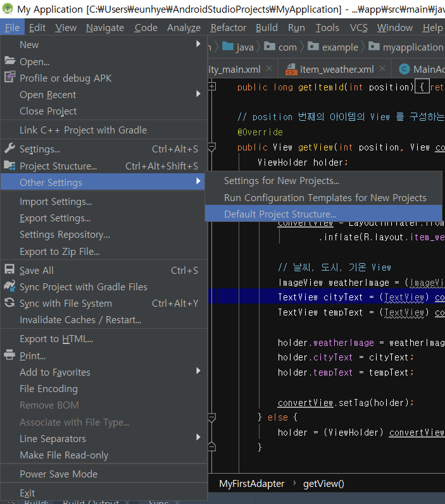
Task: Open the Tools menu
Action: (x=327, y=28)
